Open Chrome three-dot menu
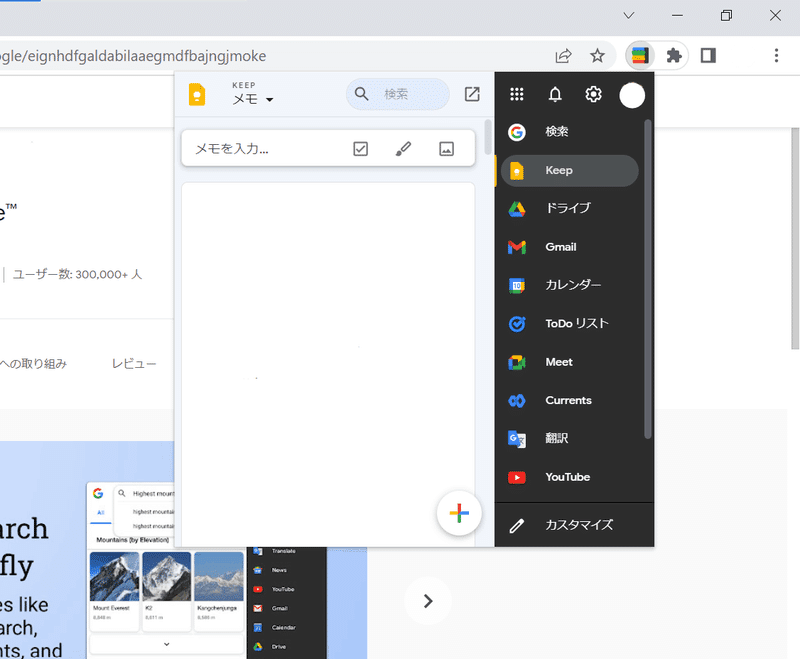This screenshot has height=659, width=800. click(776, 55)
